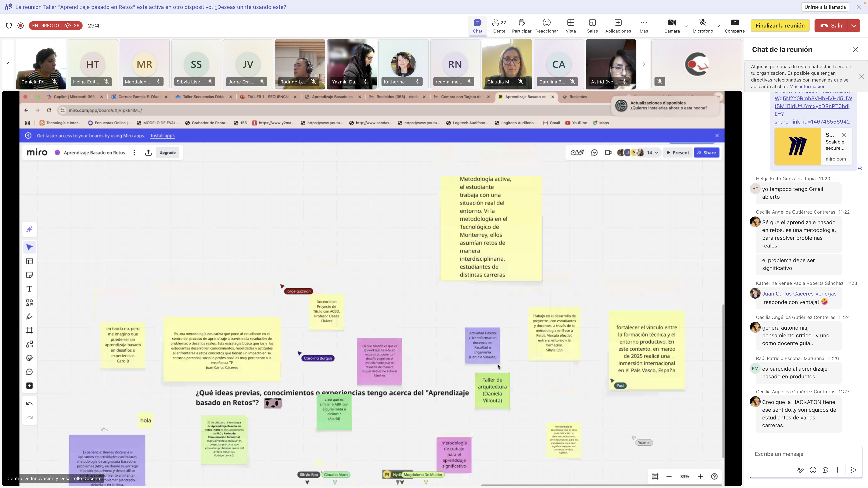Open Miro AI sparkle tool
Viewport: 868px width, 488px height.
29,230
